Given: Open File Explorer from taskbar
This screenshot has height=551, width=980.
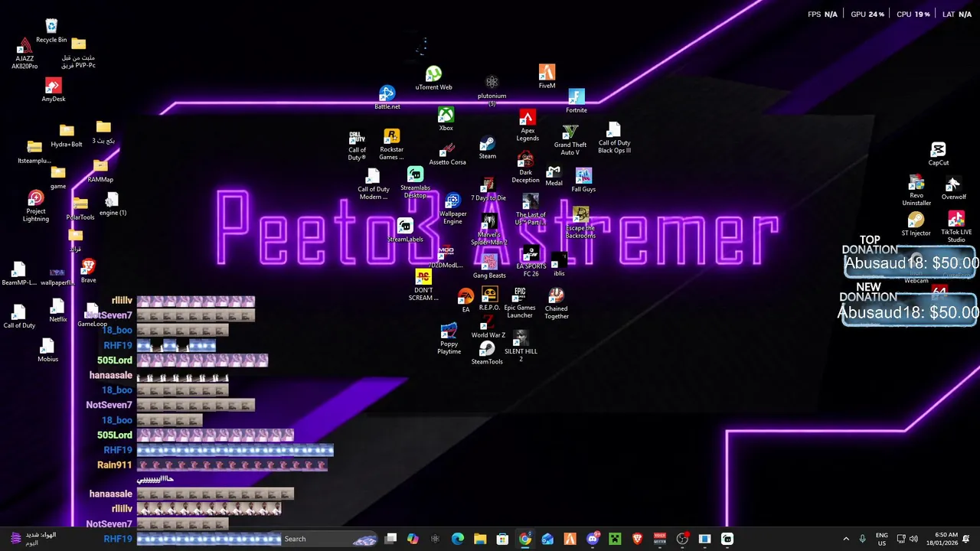Looking at the screenshot, I should (480, 539).
